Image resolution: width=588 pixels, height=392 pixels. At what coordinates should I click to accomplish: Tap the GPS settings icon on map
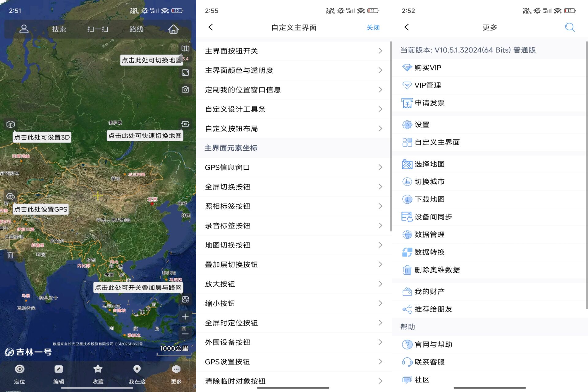pos(10,196)
